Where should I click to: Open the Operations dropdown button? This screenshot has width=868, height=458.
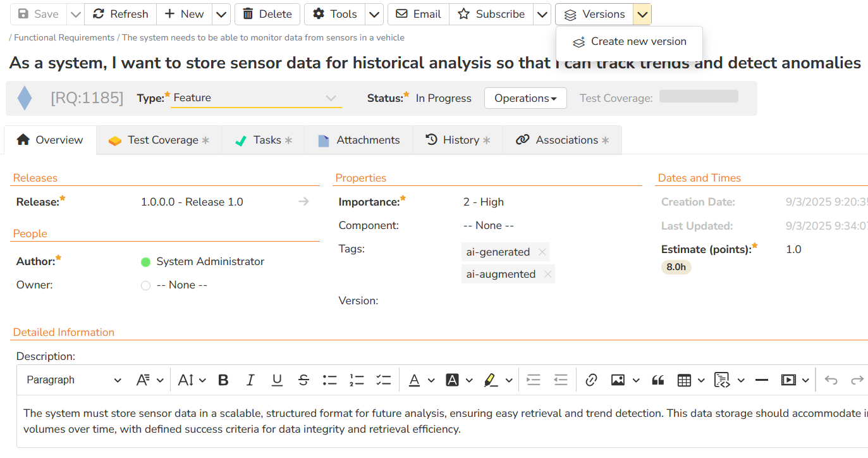[525, 98]
